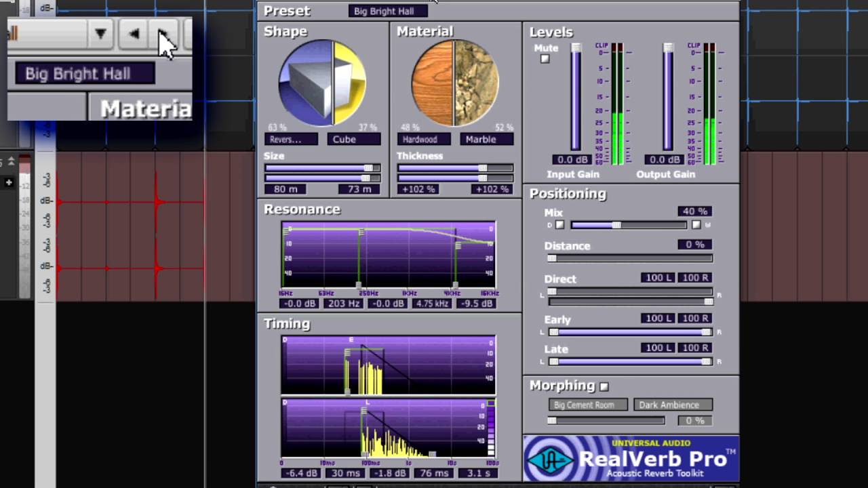Click the 73 m Size slider handle
The image size is (868, 488).
(x=366, y=178)
